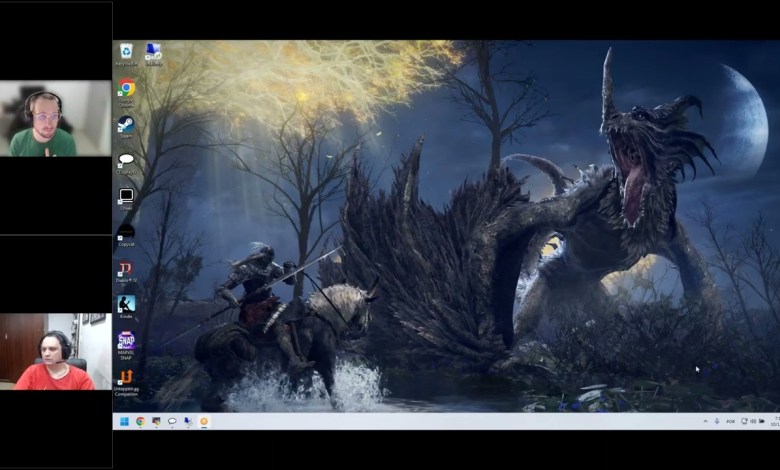Open the Recycle Bin desktop icon

(126, 51)
